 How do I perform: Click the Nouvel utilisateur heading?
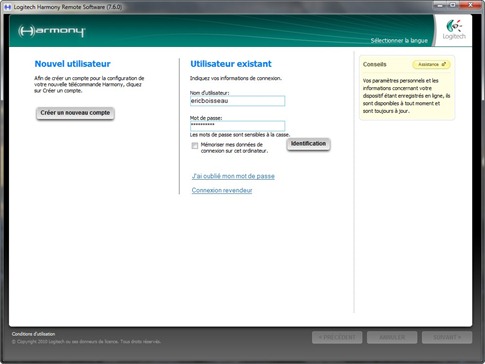[73, 64]
